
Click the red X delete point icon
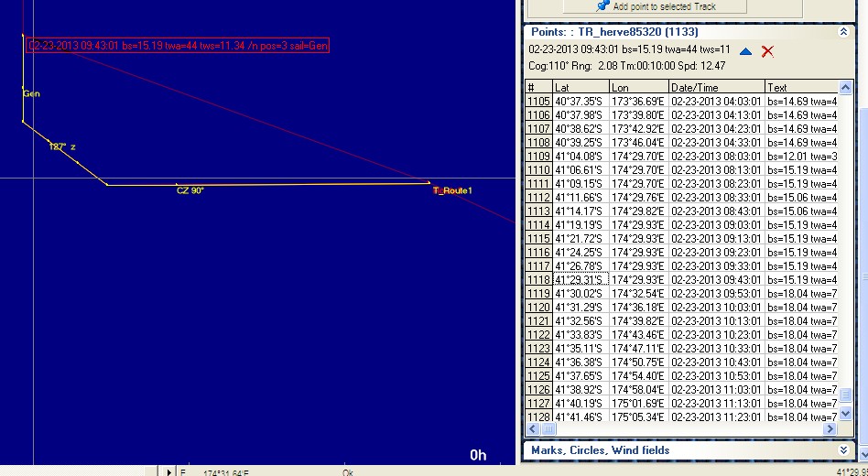[x=768, y=51]
